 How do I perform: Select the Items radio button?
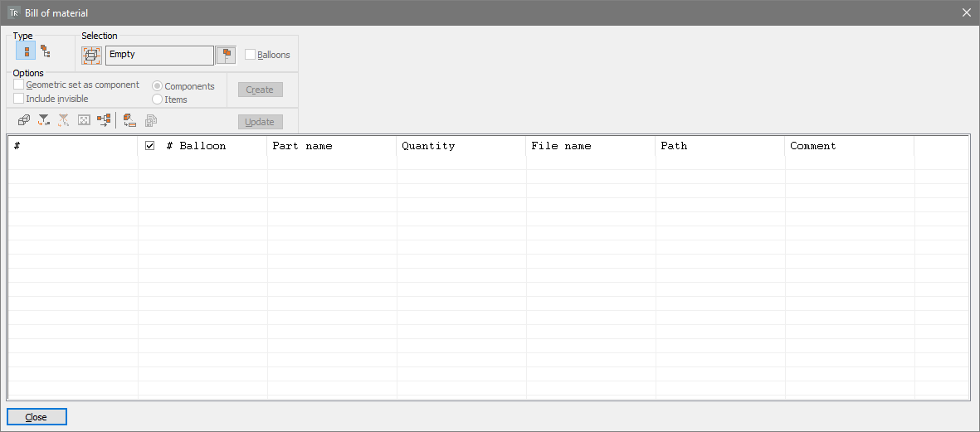(x=158, y=100)
